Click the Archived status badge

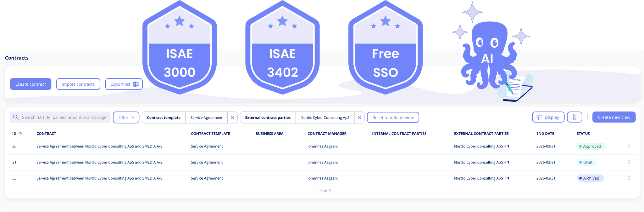[x=590, y=178]
